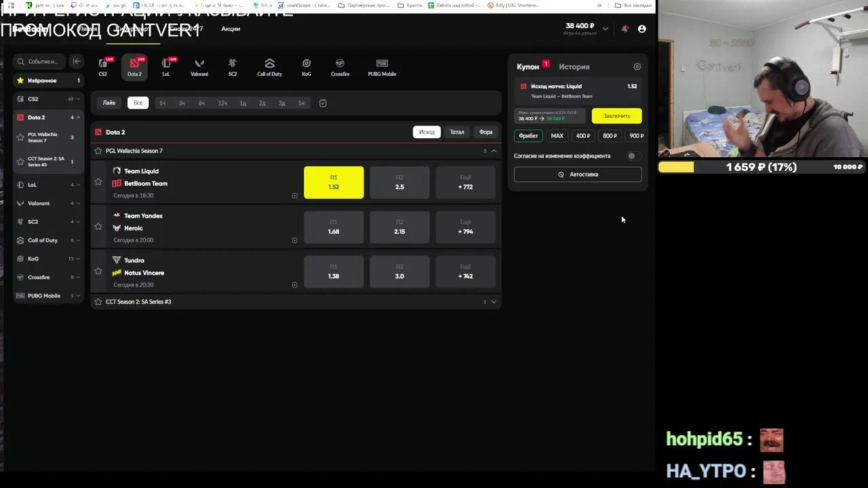The width and height of the screenshot is (868, 488).
Task: Collapse Dota 2 category in the sidebar
Action: tap(78, 117)
